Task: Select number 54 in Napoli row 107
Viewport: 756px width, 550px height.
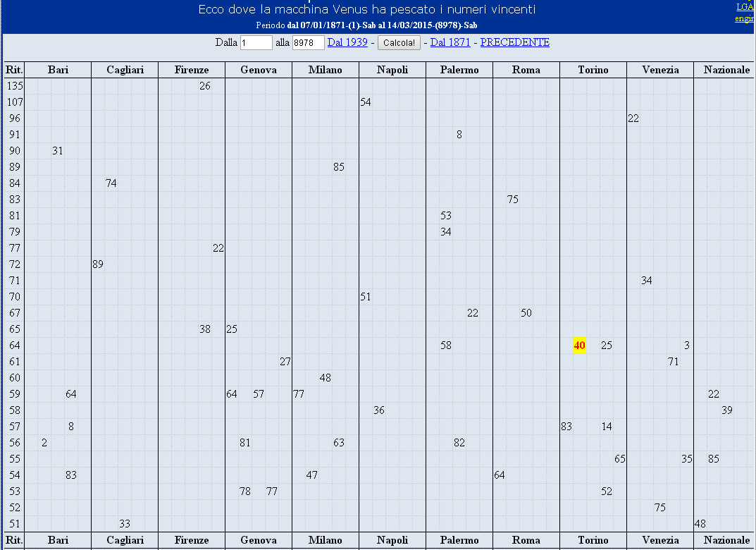Action: (366, 102)
